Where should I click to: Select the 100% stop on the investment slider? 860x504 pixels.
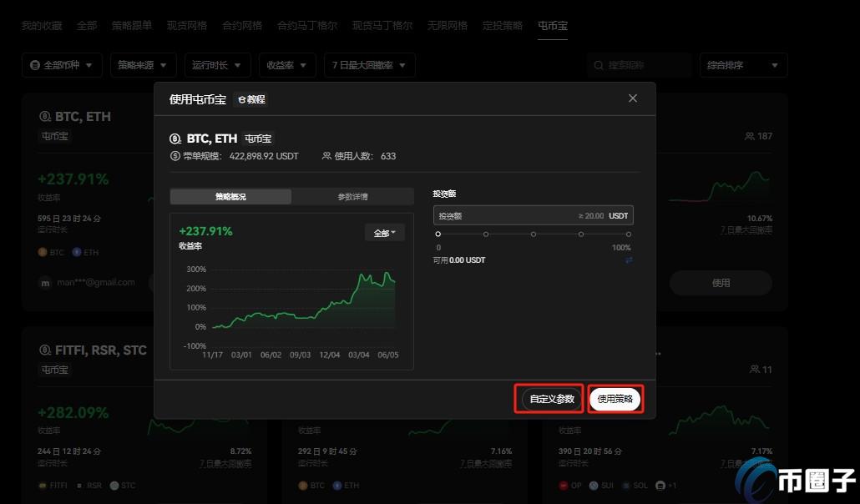(629, 234)
